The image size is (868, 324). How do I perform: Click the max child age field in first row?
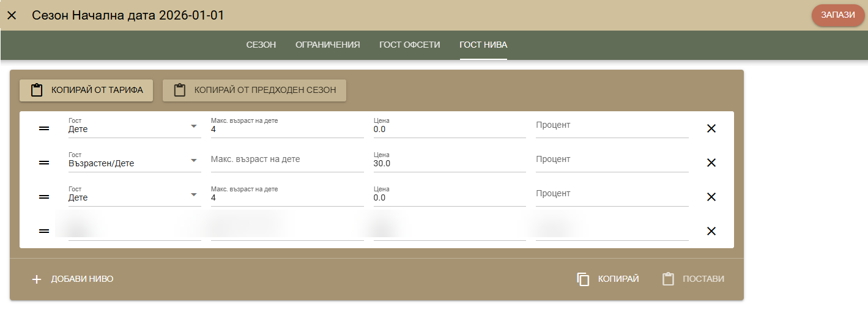tap(287, 127)
